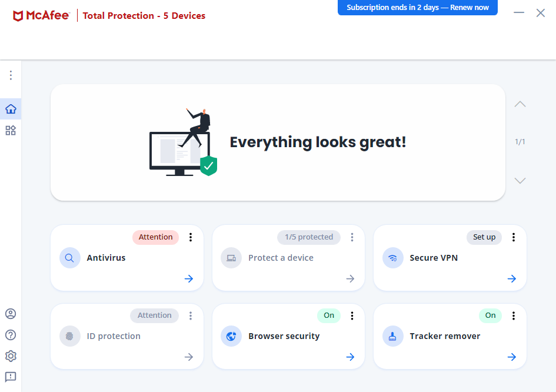Click the Antivirus magnifier icon
The image size is (556, 392).
point(70,258)
